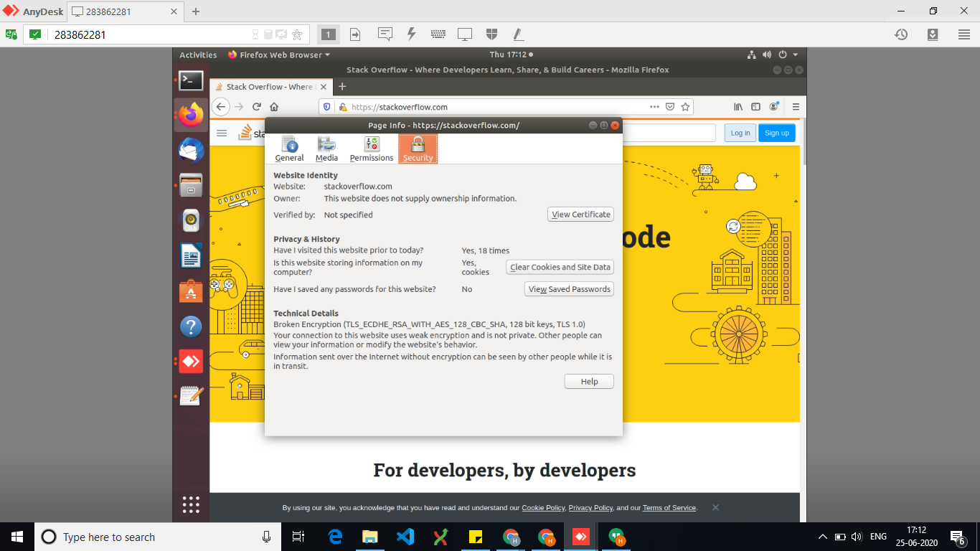Open the AnyDesk keyboard settings icon
The image size is (980, 551).
tap(438, 34)
